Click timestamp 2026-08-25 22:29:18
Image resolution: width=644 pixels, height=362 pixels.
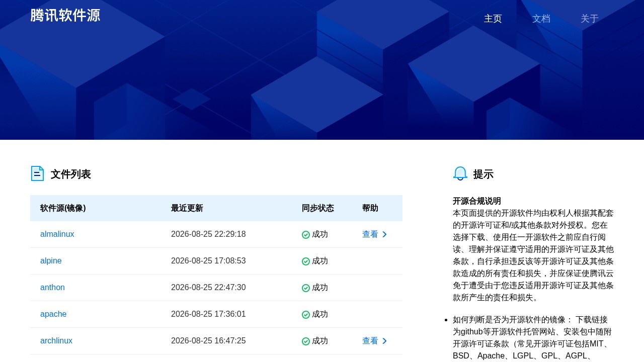click(x=208, y=234)
